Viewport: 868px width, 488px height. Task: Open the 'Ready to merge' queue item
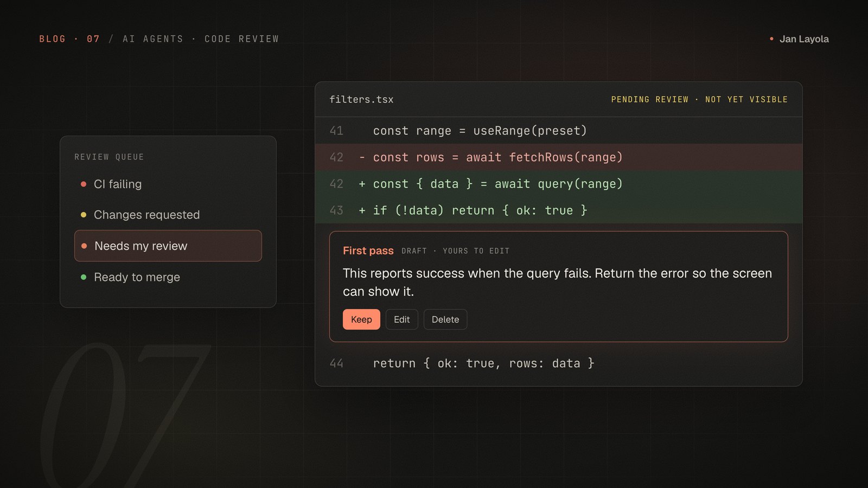[168, 277]
